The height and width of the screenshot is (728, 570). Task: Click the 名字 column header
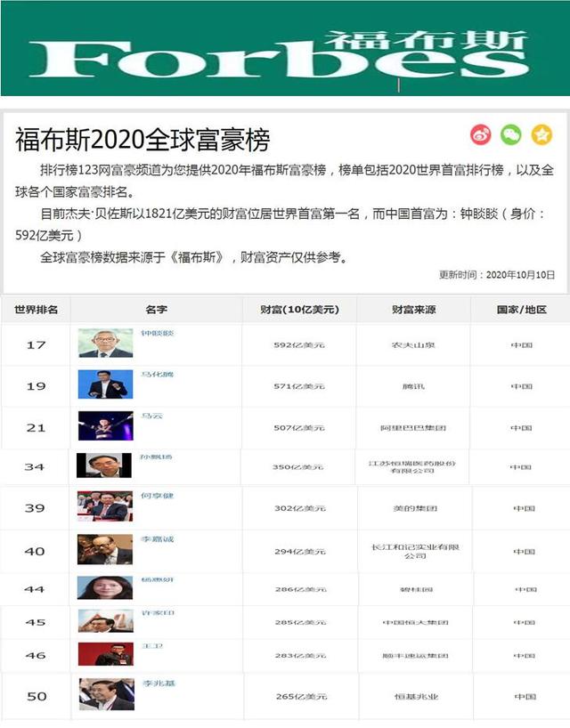click(157, 310)
